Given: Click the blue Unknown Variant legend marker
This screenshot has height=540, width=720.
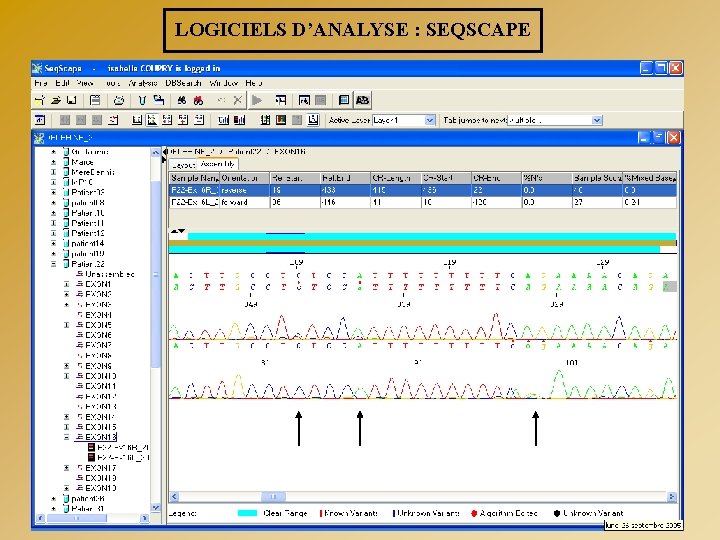Looking at the screenshot, I should point(394,513).
